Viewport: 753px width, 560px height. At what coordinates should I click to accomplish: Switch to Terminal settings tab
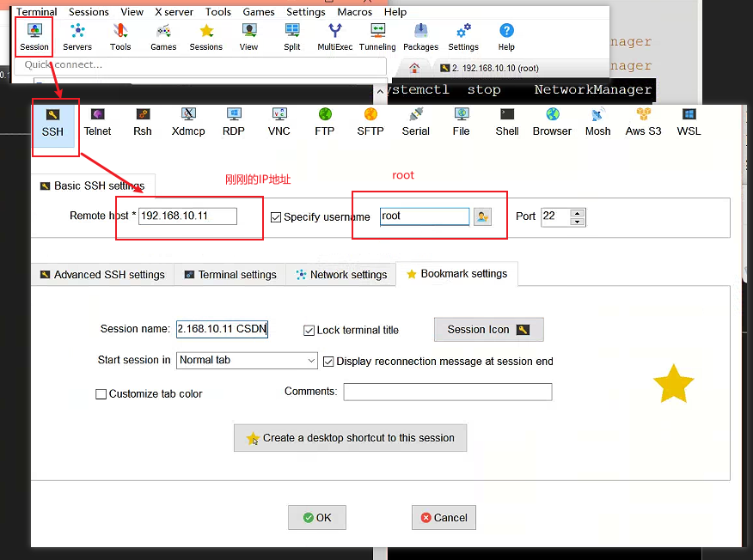pos(230,275)
